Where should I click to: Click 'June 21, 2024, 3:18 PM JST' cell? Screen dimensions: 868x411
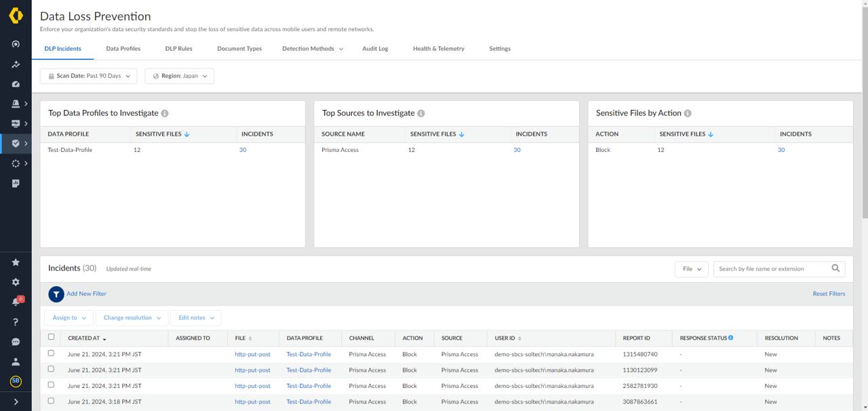[104, 402]
